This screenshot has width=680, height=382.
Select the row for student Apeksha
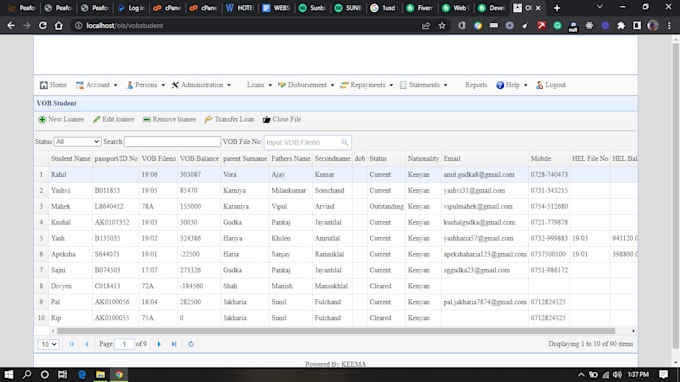(336, 254)
